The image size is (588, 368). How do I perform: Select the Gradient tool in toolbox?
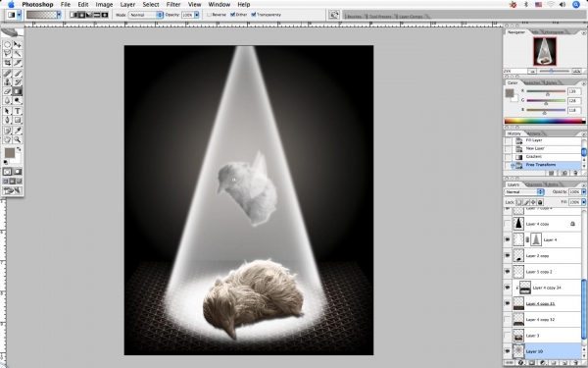tap(18, 91)
